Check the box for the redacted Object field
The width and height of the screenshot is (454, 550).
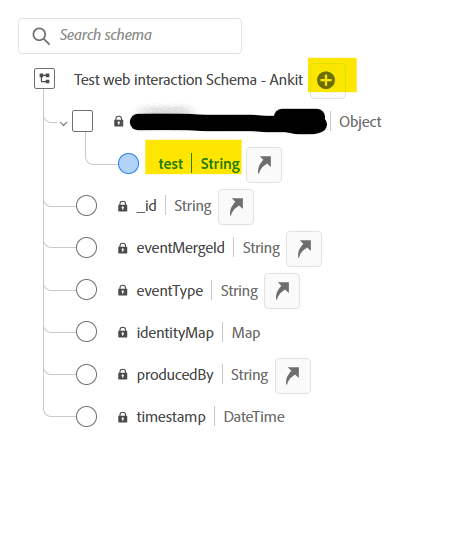[82, 121]
